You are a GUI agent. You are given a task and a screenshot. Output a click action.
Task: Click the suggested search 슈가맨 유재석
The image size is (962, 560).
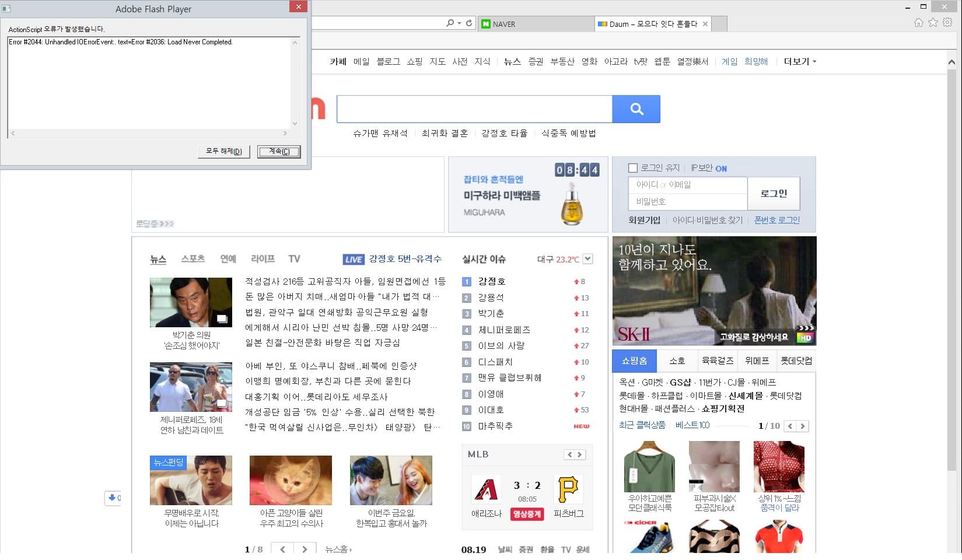point(380,133)
